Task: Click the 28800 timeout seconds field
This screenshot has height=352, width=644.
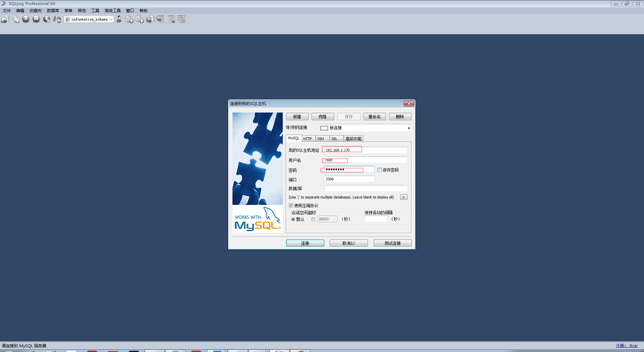Action: coord(327,219)
